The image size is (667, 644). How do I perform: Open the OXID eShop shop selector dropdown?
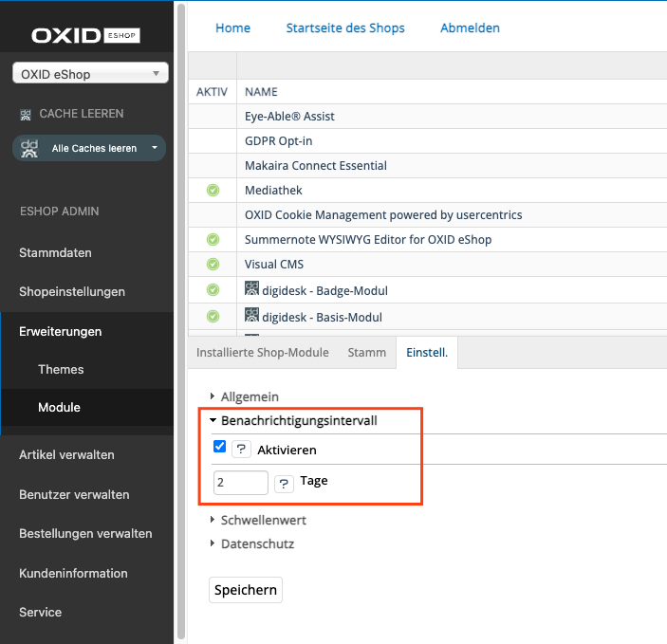pos(90,74)
